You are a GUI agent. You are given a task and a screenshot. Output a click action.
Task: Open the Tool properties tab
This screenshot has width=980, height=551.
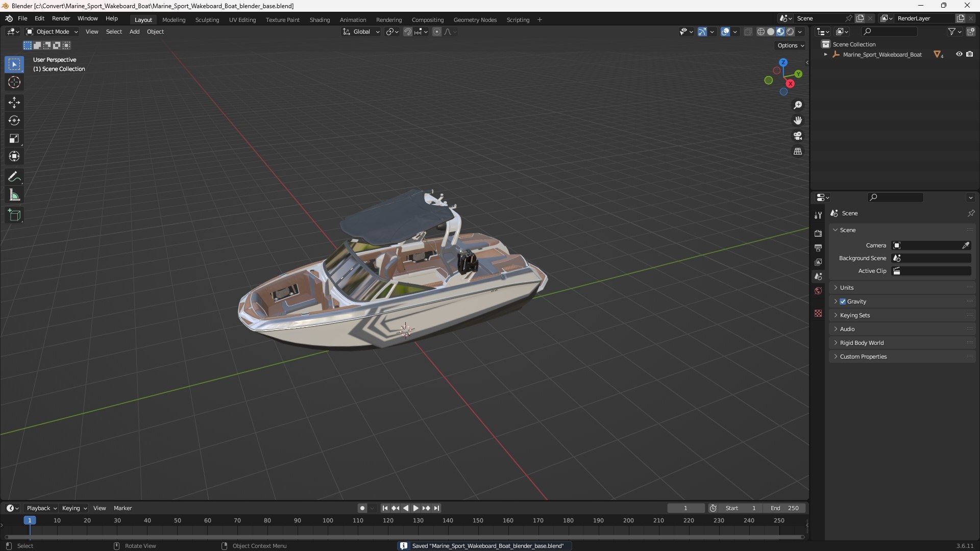[x=818, y=215]
